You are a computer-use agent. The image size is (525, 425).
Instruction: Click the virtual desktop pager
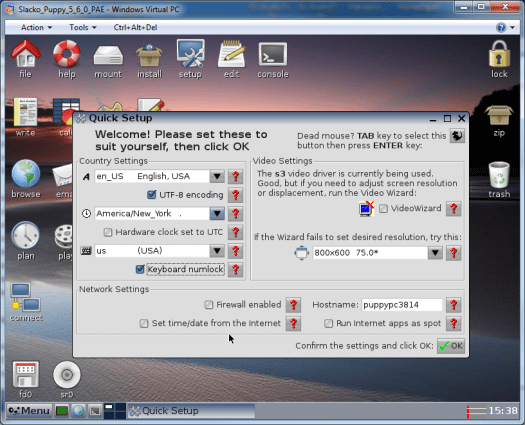[x=115, y=411]
